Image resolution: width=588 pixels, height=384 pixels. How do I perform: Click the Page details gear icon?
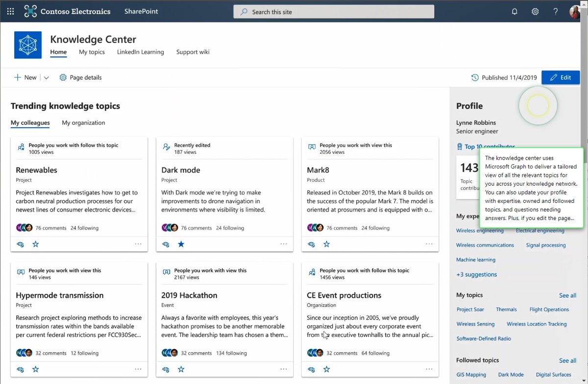[63, 77]
